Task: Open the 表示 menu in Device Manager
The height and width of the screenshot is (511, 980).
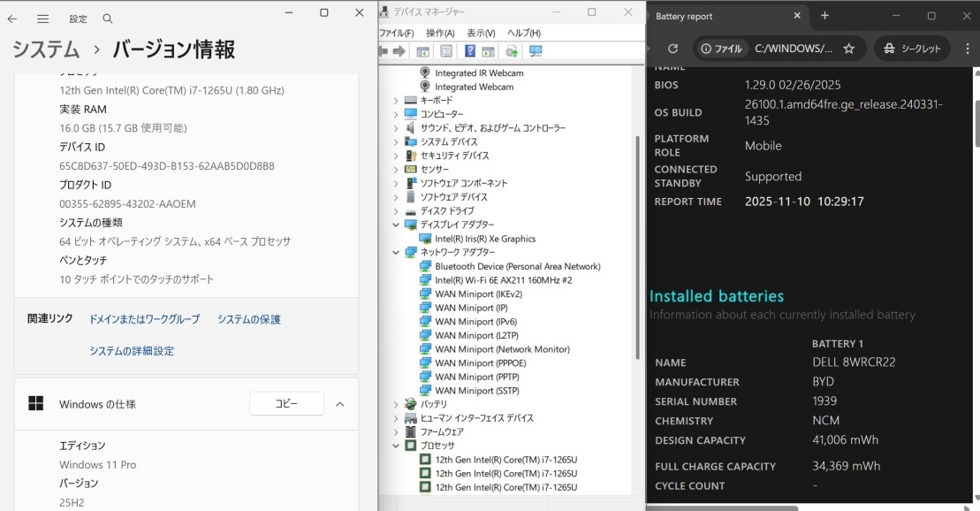Action: (x=479, y=32)
